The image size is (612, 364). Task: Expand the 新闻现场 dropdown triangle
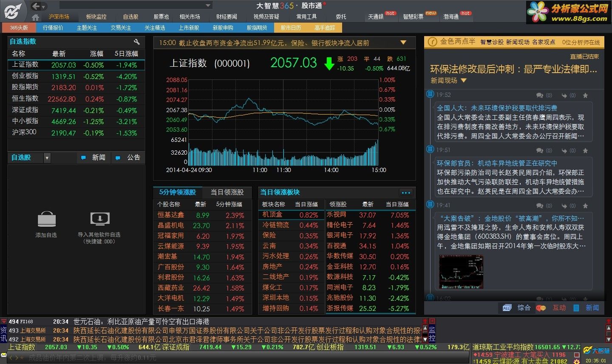464,80
